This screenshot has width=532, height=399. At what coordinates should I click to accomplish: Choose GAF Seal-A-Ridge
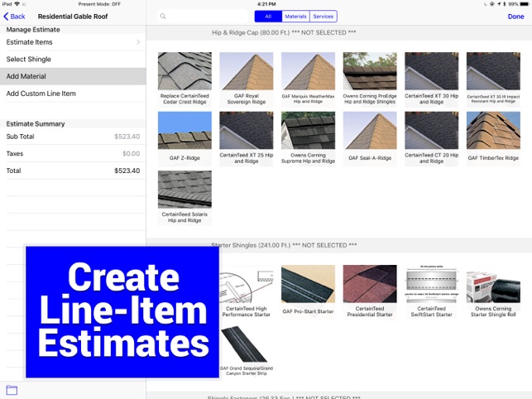[370, 138]
